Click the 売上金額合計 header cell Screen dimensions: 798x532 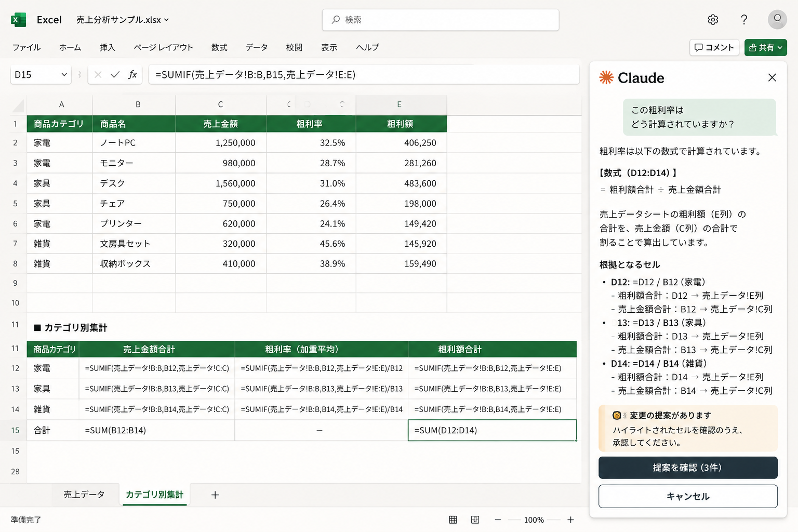point(157,350)
